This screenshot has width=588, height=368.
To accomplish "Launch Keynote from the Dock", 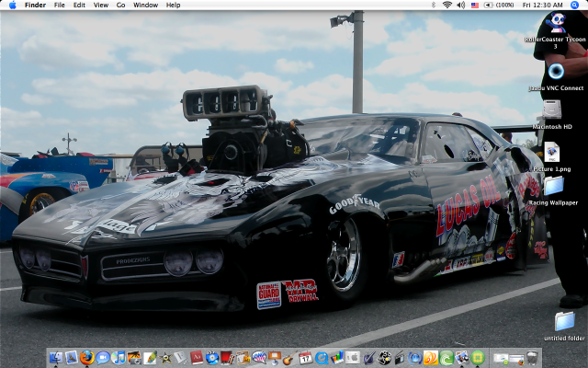I will [275, 358].
